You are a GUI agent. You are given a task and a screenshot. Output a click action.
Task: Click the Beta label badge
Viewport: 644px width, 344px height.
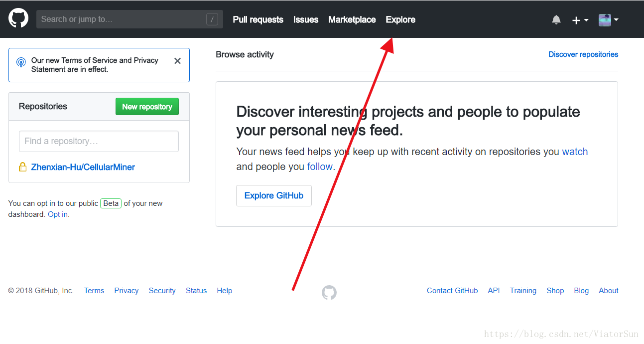[111, 203]
